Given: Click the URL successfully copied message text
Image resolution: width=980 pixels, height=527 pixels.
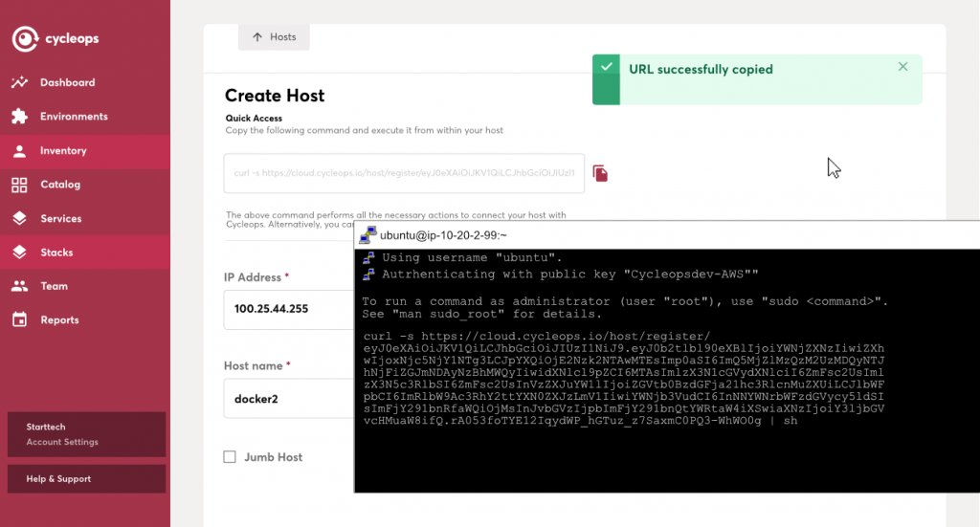Looking at the screenshot, I should pyautogui.click(x=701, y=69).
